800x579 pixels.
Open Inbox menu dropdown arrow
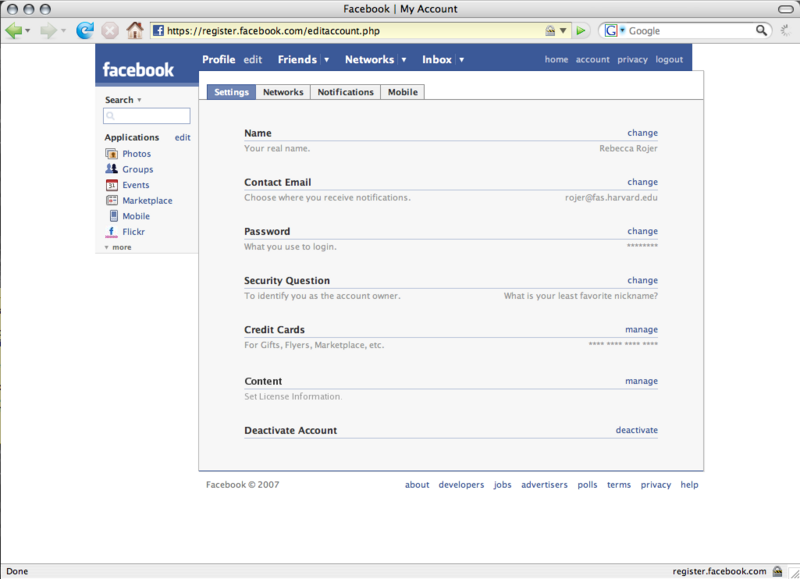(x=461, y=60)
